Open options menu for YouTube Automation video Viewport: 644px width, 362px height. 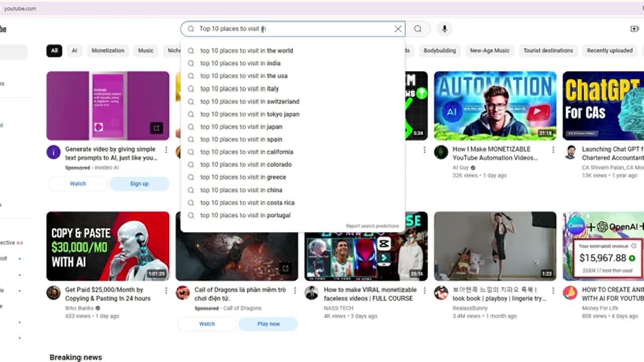[x=553, y=150]
